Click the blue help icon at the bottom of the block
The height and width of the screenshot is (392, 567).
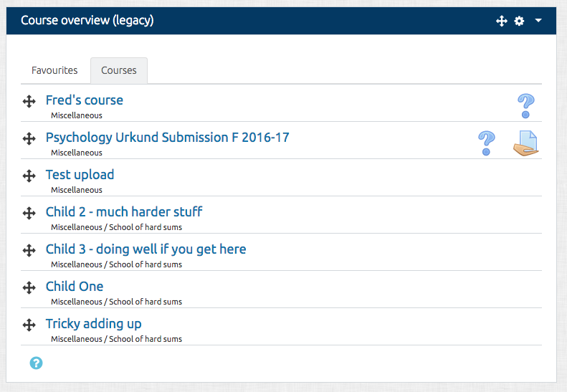[x=36, y=363]
